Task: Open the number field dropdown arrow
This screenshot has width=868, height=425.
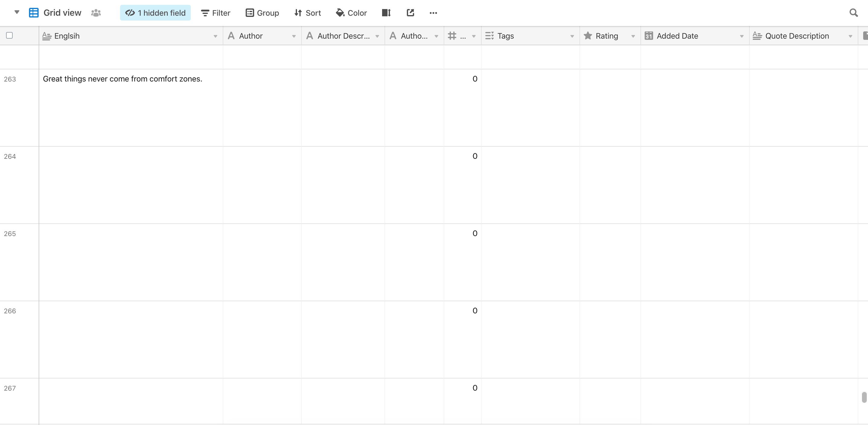Action: point(474,36)
